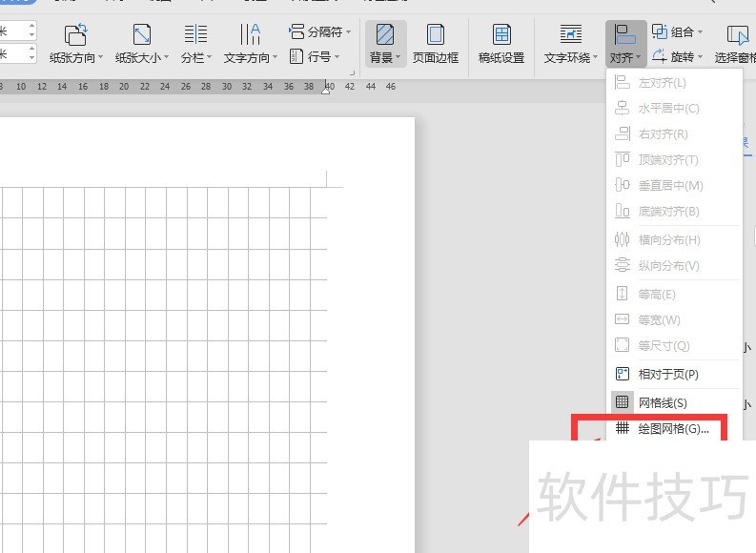Select 横向分布(H) distribute horizontally
Image resolution: width=756 pixels, height=553 pixels.
click(674, 239)
